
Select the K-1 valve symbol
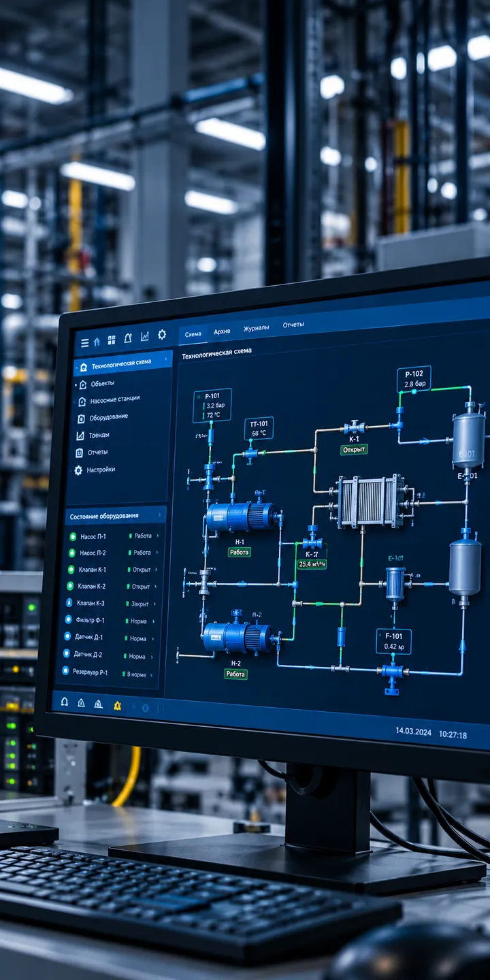(355, 427)
